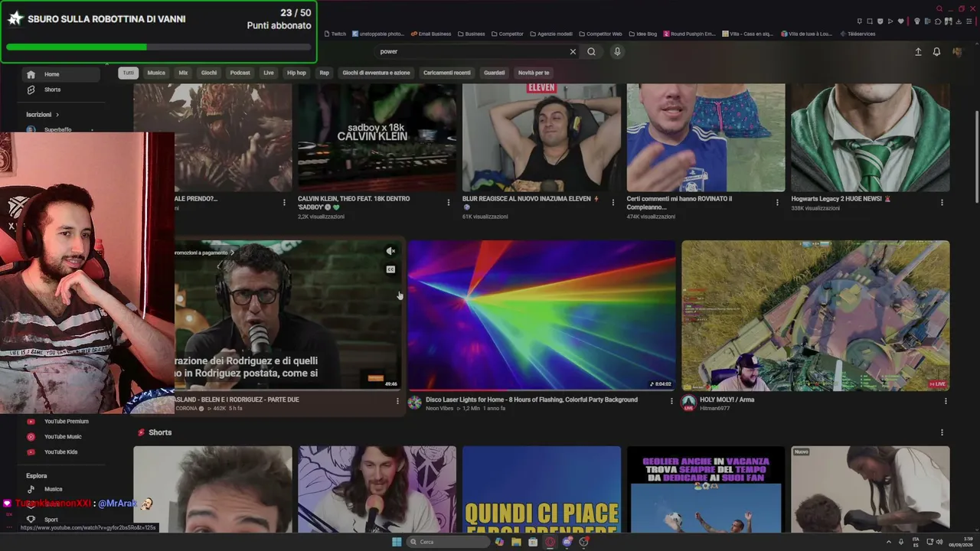Open options for BELEN E I RODRIGUEZ video

(397, 401)
